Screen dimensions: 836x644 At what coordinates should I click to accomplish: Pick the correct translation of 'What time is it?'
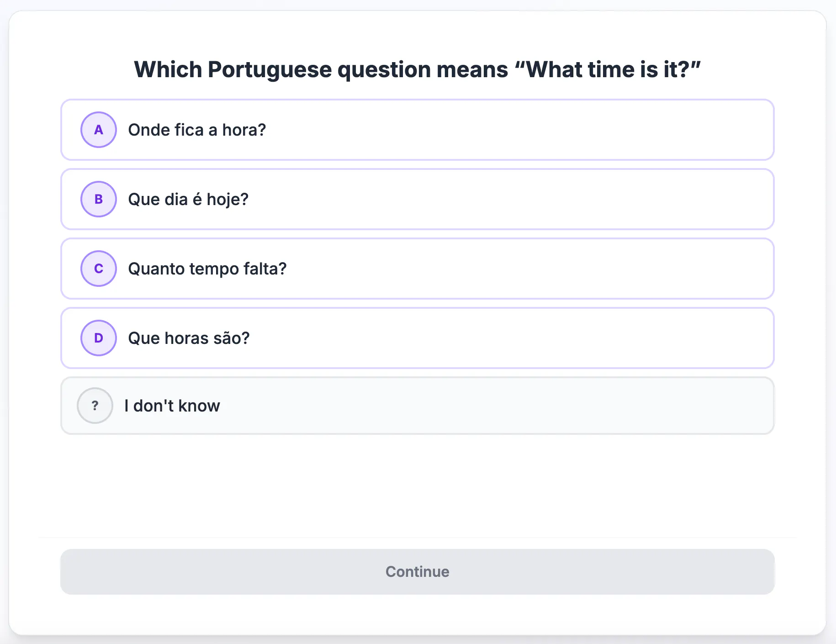[418, 338]
